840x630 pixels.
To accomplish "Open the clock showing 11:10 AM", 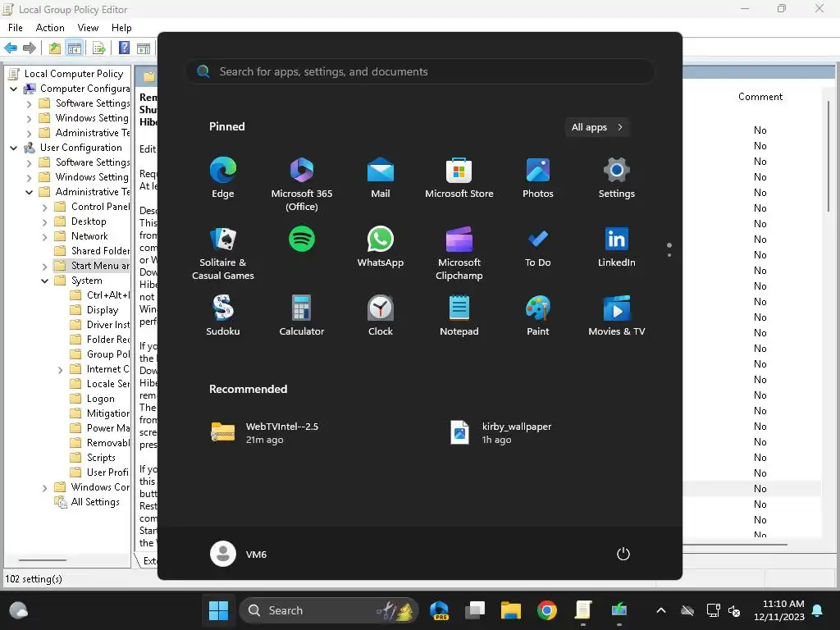I will (779, 610).
